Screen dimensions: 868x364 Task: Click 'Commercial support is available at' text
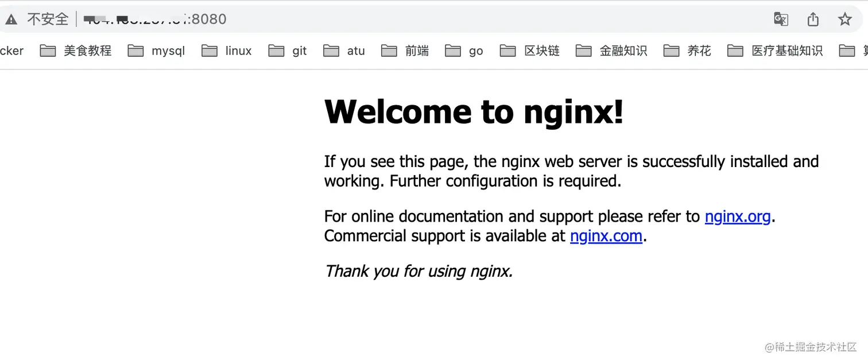click(445, 236)
